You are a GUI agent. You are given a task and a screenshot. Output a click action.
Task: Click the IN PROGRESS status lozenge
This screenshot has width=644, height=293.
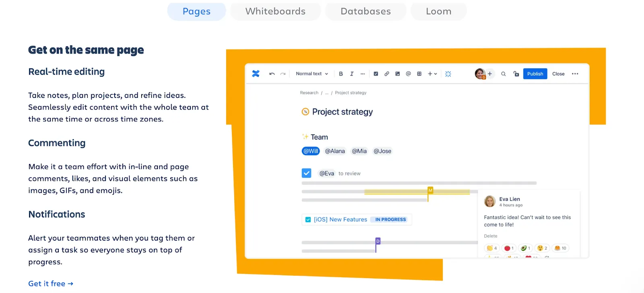390,220
